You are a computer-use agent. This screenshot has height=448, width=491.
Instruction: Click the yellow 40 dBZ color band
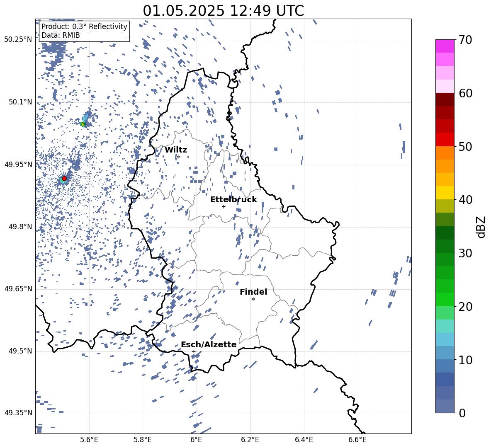tap(445, 193)
